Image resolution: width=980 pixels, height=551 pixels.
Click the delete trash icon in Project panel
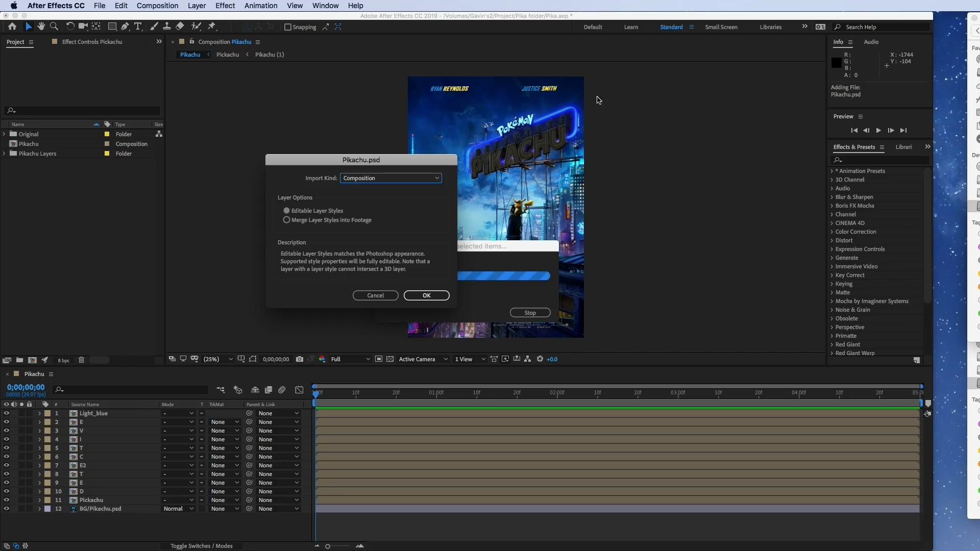click(81, 360)
